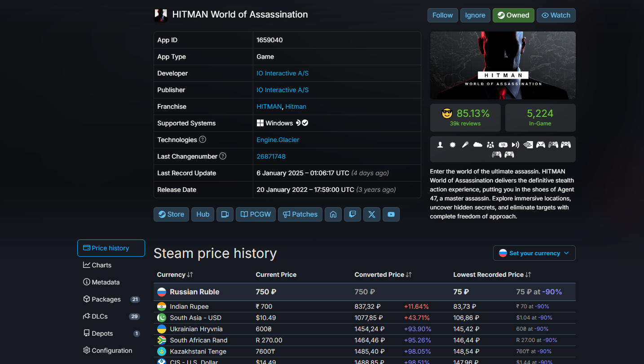
Task: Open the Packages sidebar tab
Action: 111,299
